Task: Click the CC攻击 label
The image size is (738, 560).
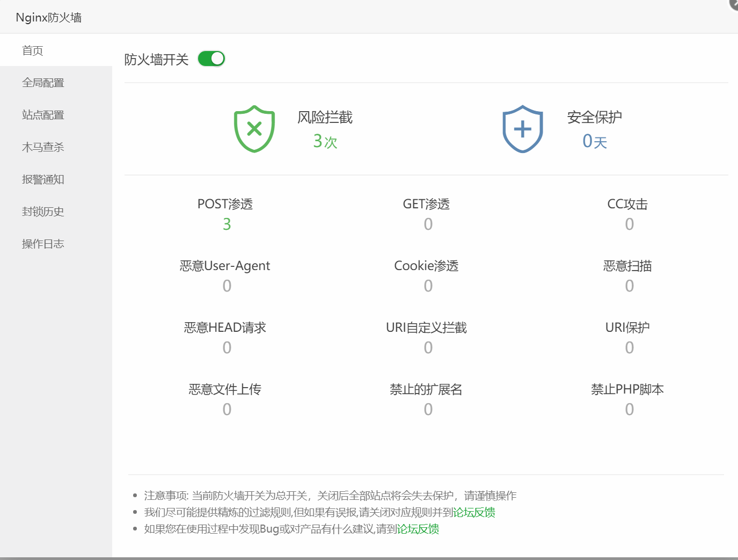Action: (x=627, y=204)
